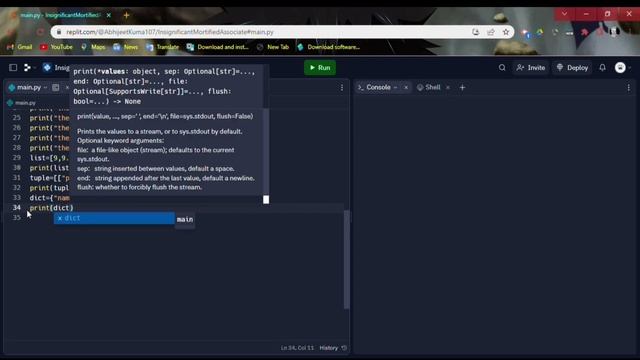640x360 pixels.
Task: Switch to the Console tab
Action: coord(378,87)
